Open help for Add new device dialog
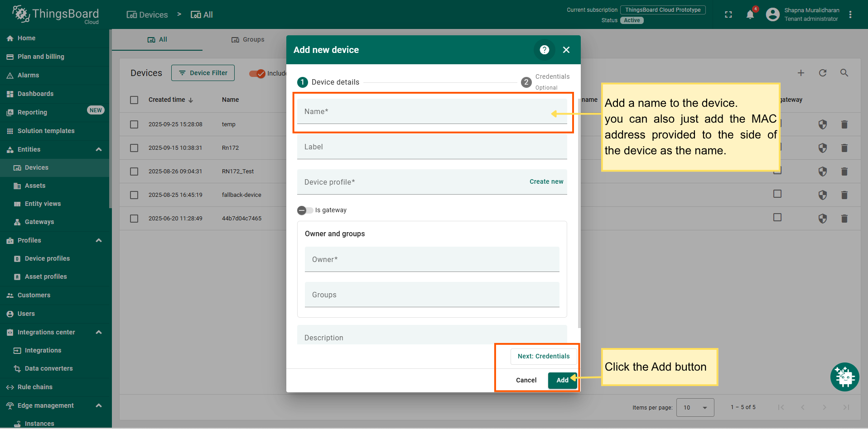The image size is (868, 429). (x=544, y=50)
